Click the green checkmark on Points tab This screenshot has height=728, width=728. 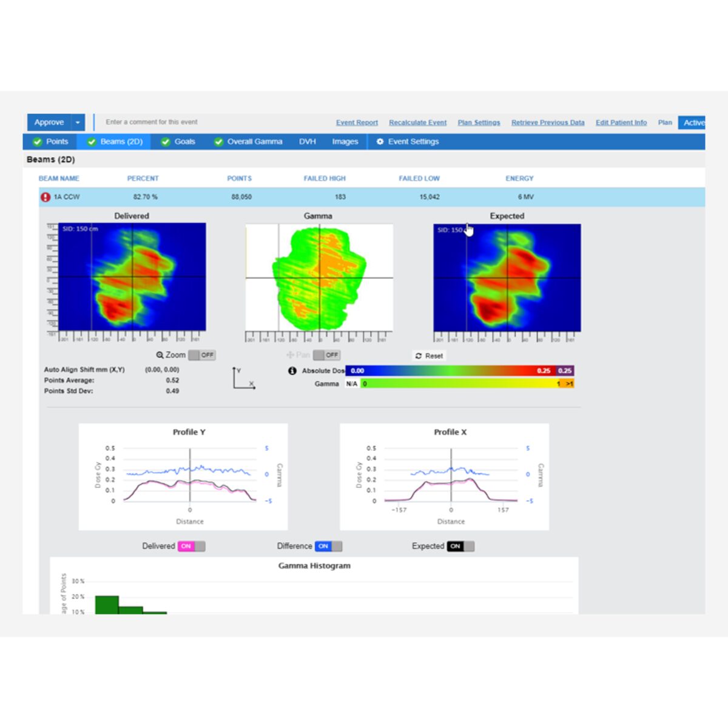[x=38, y=141]
